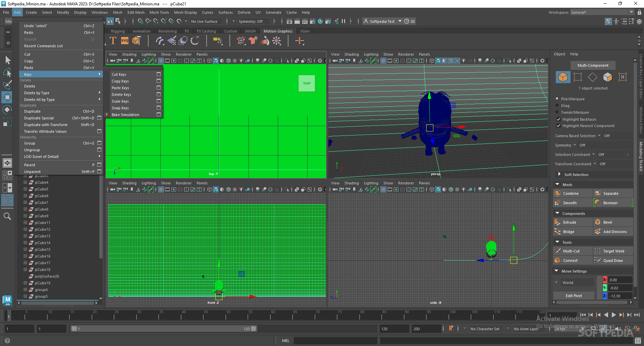Click the Separate mesh icon
Viewport: 644px width, 346px height.
(x=598, y=193)
